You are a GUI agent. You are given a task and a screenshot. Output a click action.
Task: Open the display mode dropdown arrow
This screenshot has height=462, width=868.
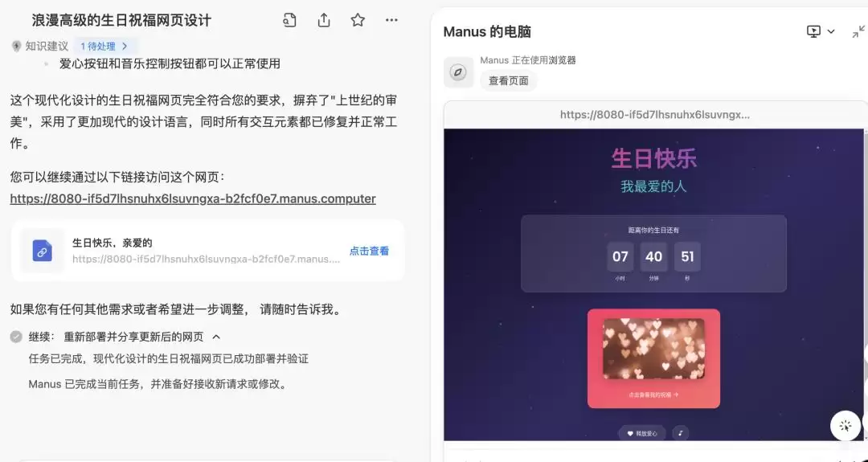(x=830, y=31)
